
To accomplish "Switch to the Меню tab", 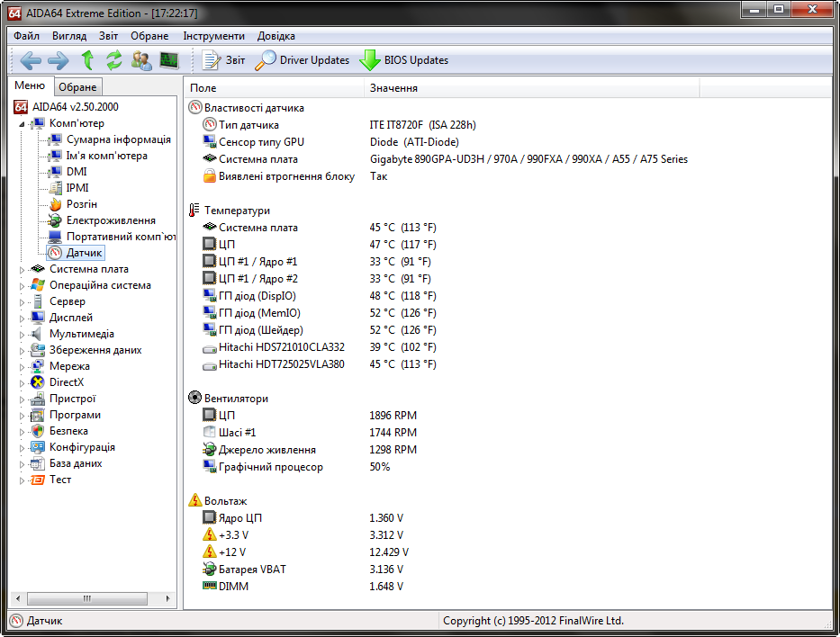I will (30, 85).
